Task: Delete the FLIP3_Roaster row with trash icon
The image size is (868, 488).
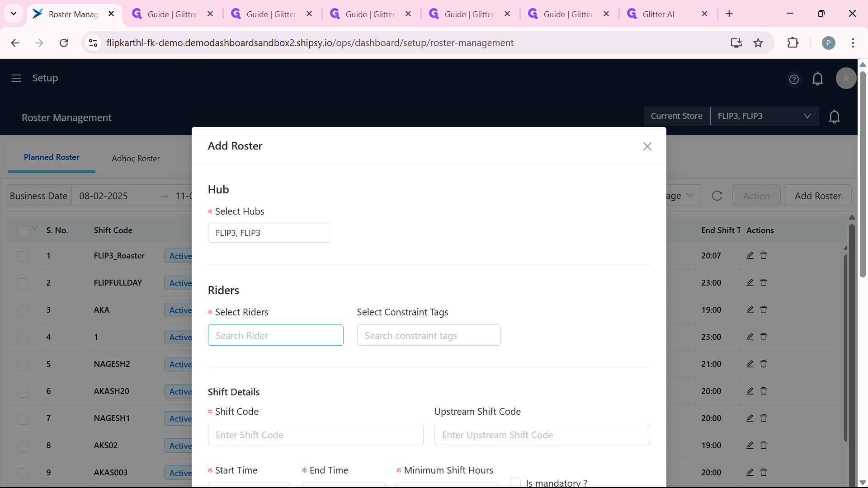Action: tap(764, 255)
